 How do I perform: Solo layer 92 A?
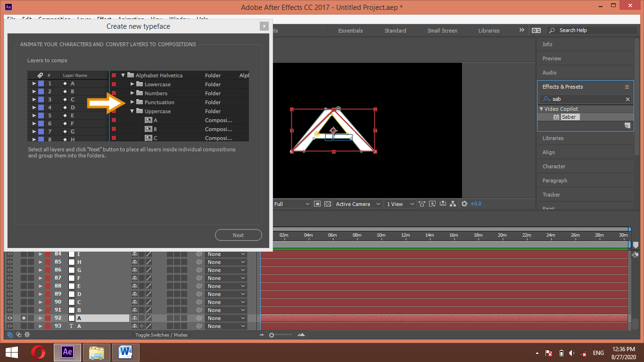tap(24, 318)
